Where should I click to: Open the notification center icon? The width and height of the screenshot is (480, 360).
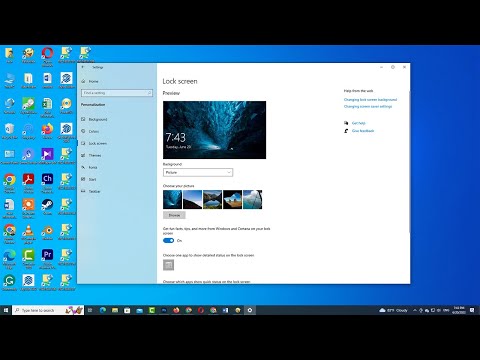point(472,310)
